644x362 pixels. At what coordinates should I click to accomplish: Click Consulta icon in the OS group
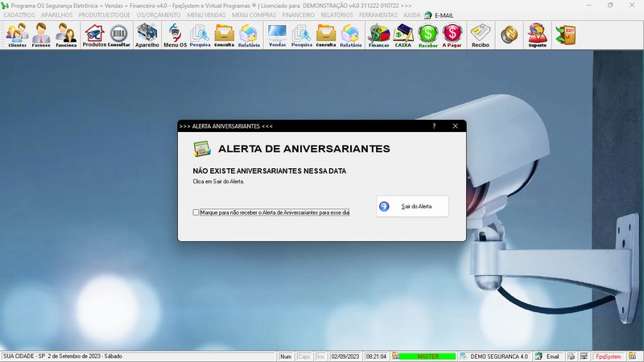(225, 35)
